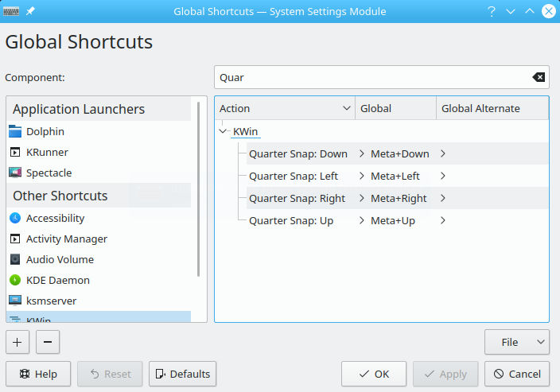
Task: Open the context help question mark
Action: [492, 11]
